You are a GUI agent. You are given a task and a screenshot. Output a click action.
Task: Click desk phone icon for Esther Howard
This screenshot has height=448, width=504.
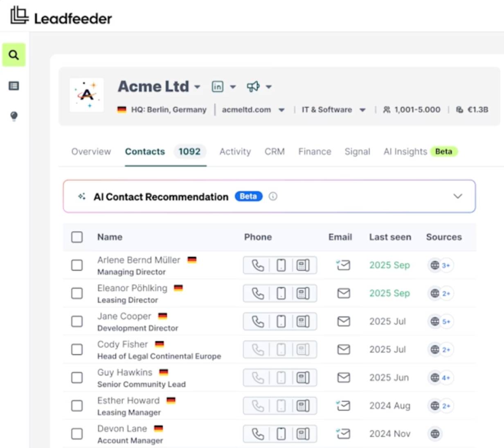[x=303, y=406]
